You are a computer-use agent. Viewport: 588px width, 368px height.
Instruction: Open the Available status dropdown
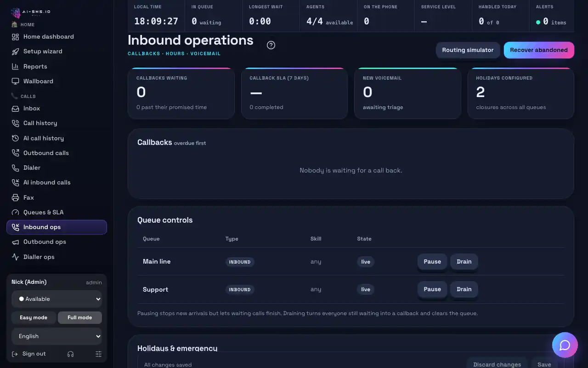(57, 299)
